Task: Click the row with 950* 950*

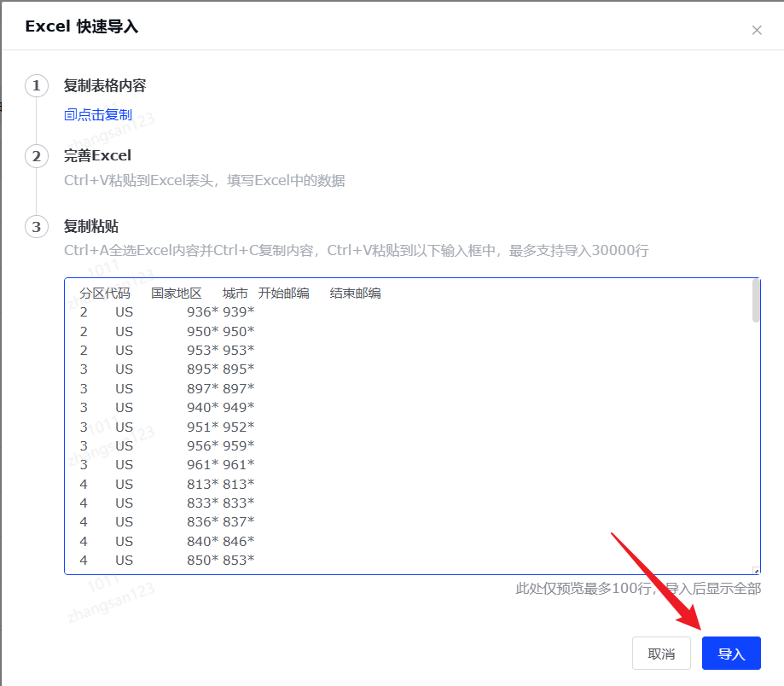Action: click(167, 332)
